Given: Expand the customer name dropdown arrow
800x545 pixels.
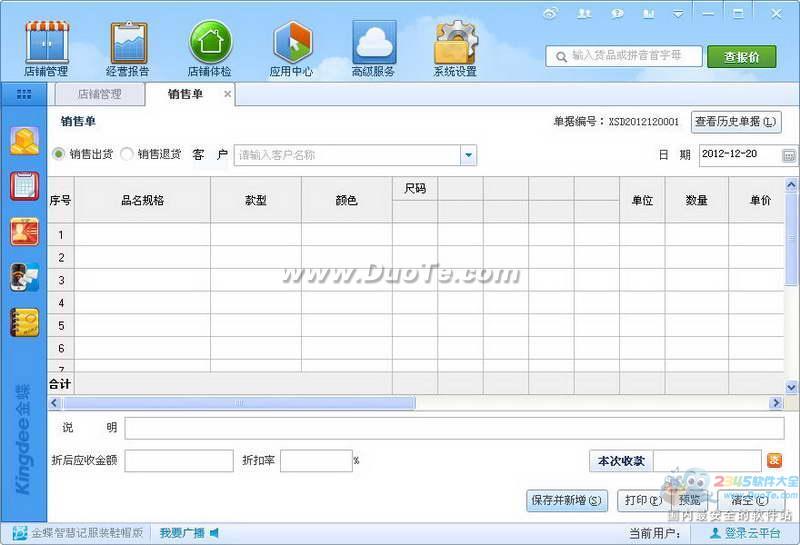Looking at the screenshot, I should [468, 155].
